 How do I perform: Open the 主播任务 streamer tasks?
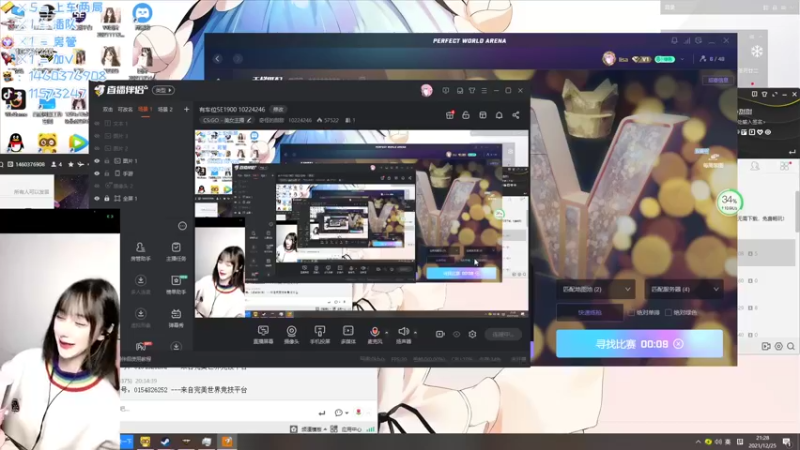click(x=176, y=252)
